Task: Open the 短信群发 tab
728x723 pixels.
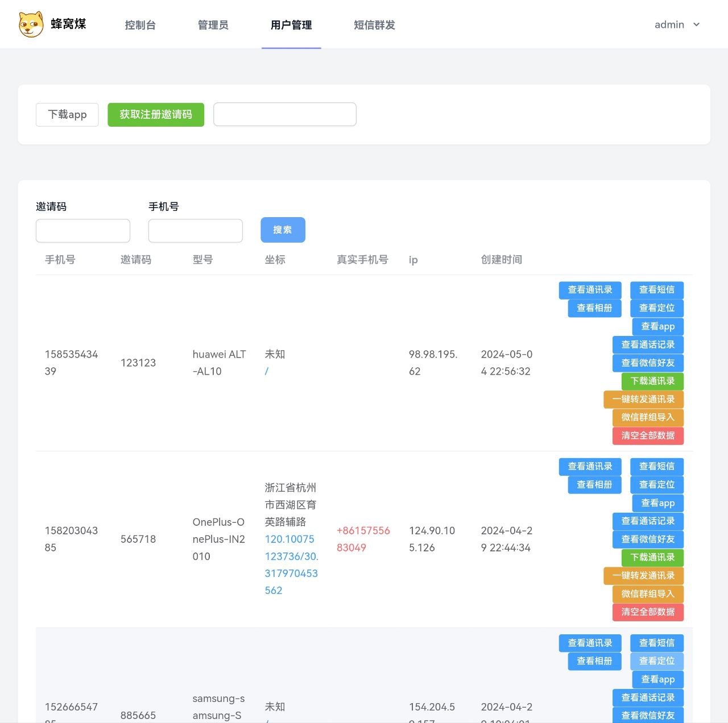Action: [x=374, y=25]
